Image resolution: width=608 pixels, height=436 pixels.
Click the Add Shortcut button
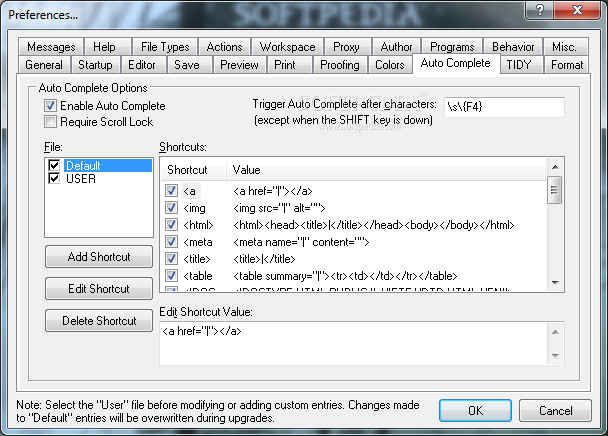99,256
